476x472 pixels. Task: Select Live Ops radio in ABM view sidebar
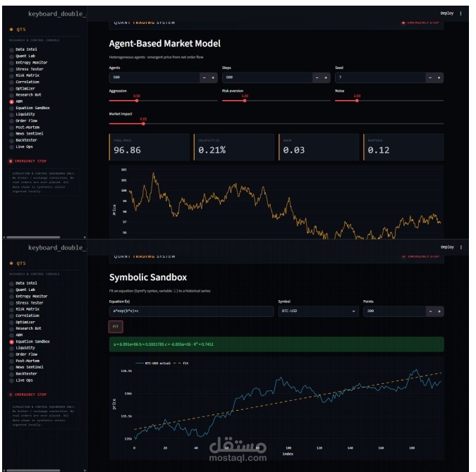[x=11, y=147]
